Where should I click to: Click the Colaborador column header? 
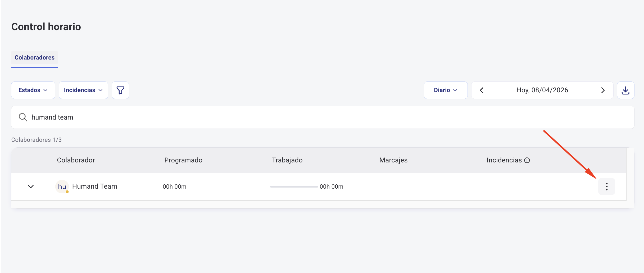point(76,160)
